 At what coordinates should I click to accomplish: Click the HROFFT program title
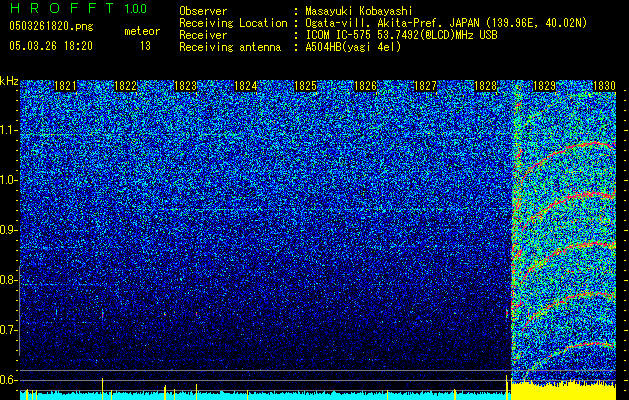[x=63, y=8]
